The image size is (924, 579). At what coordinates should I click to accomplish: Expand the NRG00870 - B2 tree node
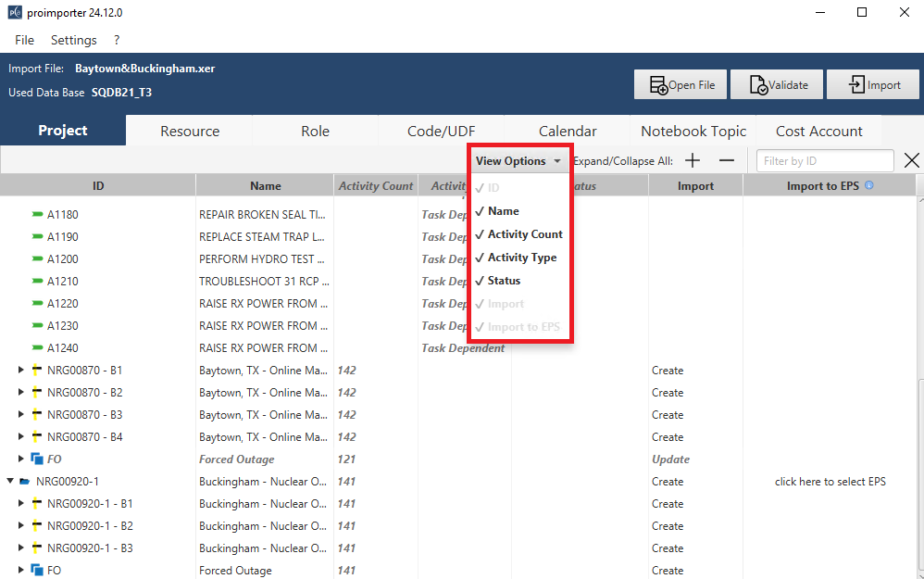click(21, 393)
